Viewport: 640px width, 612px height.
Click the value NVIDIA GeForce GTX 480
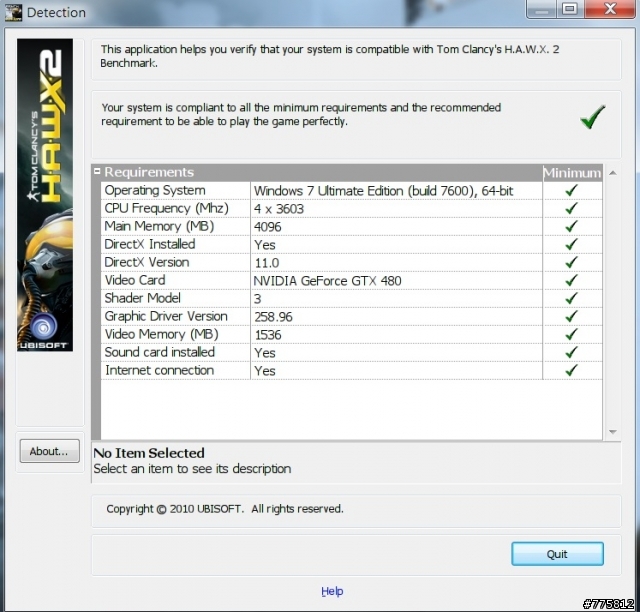click(x=327, y=281)
